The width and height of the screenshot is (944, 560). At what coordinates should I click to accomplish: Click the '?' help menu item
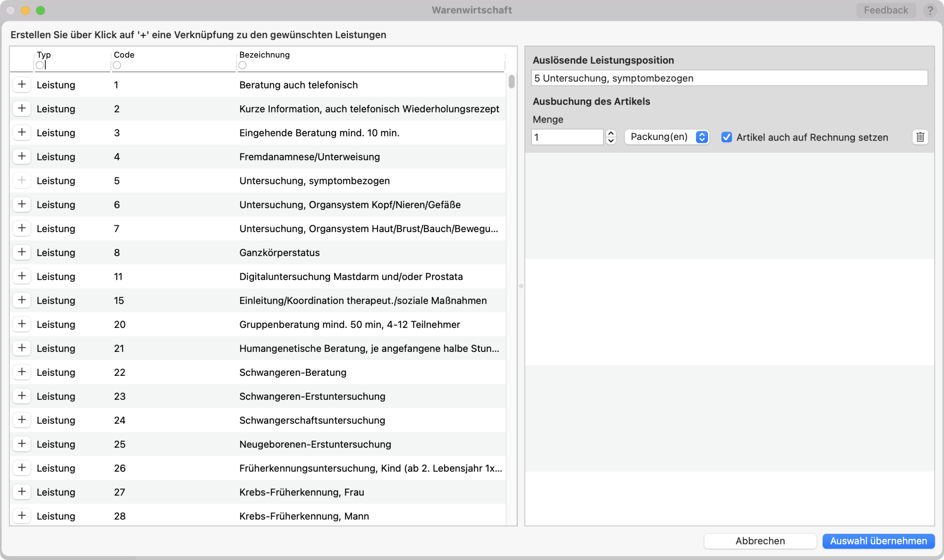pyautogui.click(x=931, y=10)
